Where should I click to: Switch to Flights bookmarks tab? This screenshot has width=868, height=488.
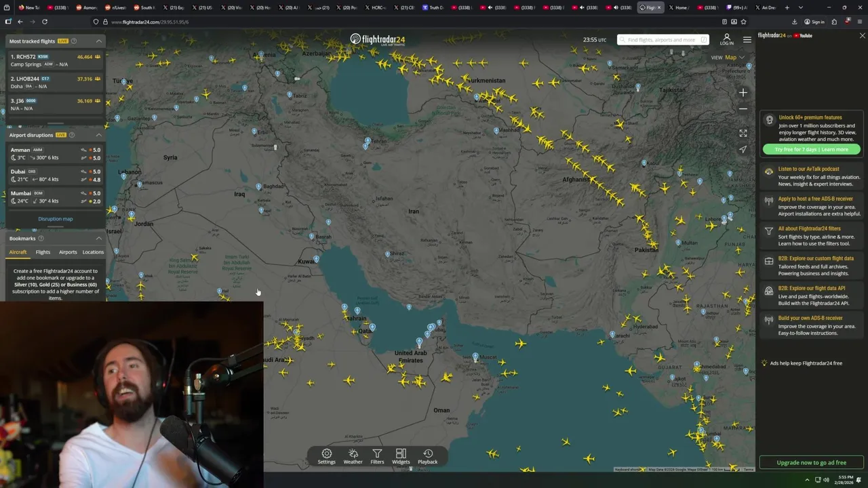click(43, 252)
